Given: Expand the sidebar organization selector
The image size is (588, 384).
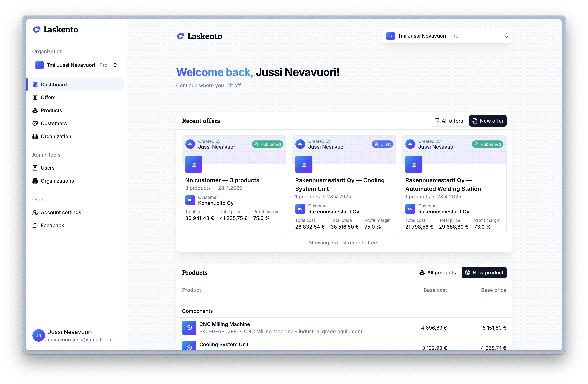Looking at the screenshot, I should (x=76, y=65).
